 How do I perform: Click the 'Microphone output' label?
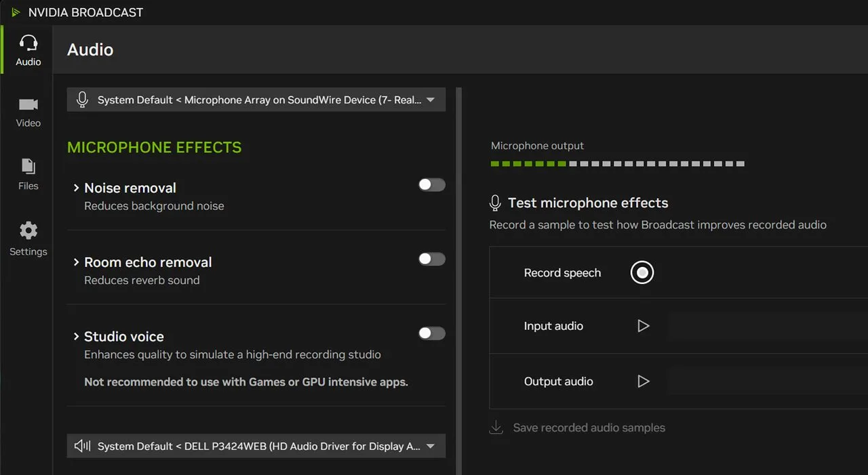(x=537, y=146)
